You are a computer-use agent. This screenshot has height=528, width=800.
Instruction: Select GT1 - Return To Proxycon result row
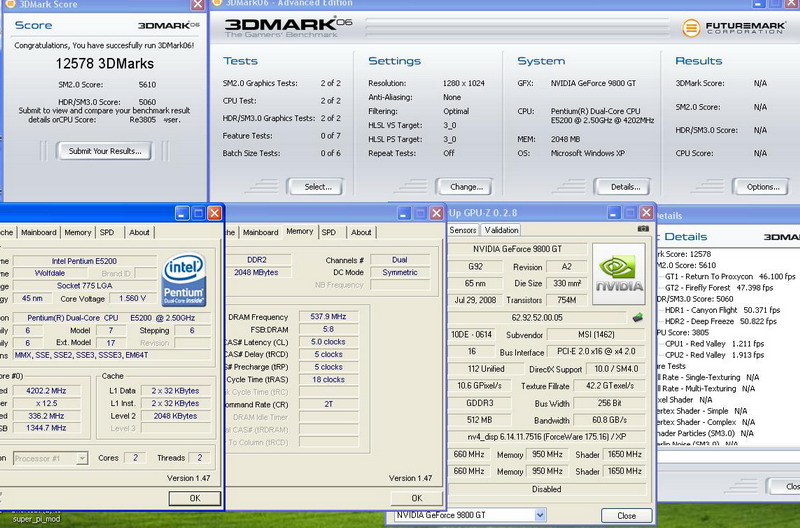[730, 276]
